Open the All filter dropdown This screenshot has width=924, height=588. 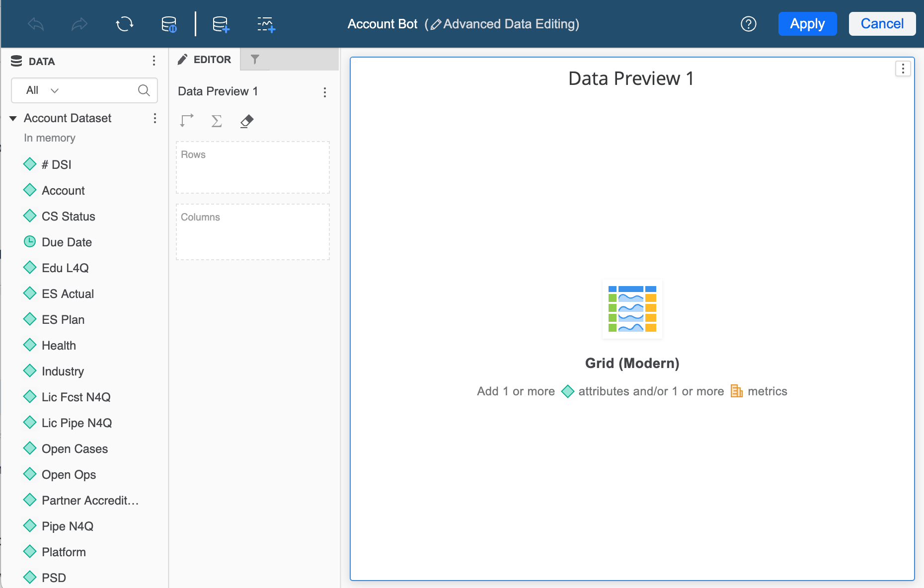43,90
